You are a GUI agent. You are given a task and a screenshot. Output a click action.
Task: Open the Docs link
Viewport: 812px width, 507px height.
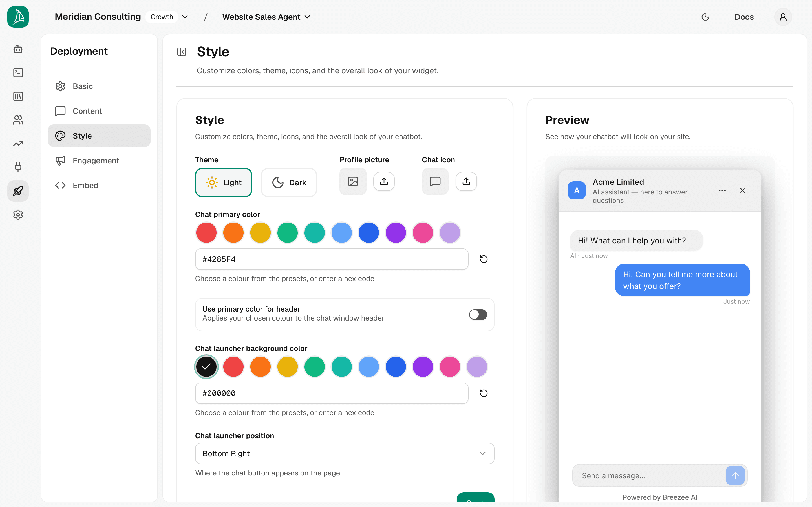pyautogui.click(x=744, y=17)
